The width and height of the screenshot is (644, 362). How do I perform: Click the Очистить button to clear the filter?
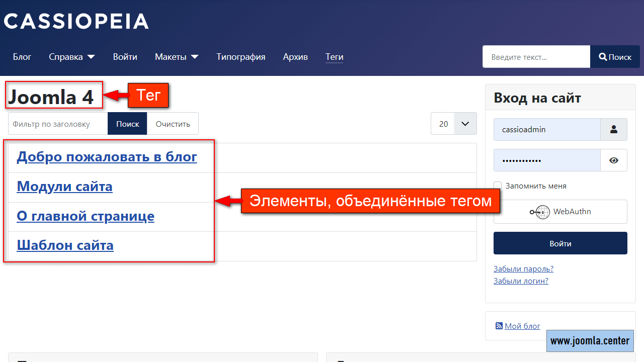tap(173, 123)
